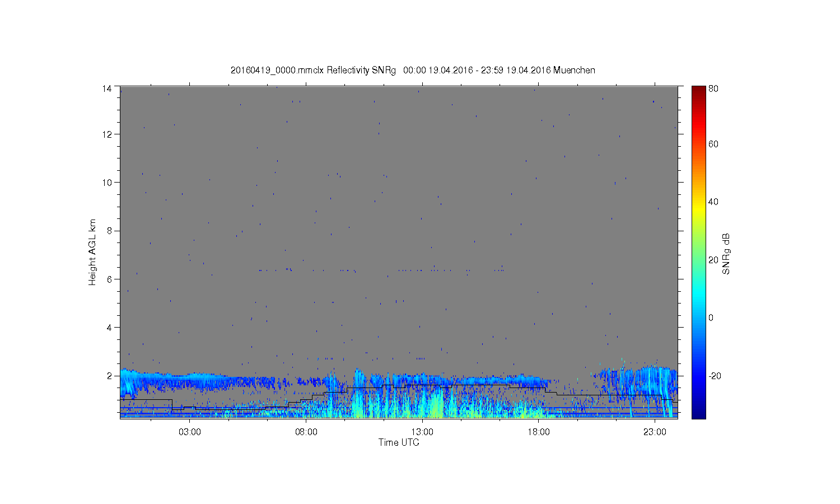Click the height tick label 2
The image size is (840, 504).
click(x=109, y=375)
